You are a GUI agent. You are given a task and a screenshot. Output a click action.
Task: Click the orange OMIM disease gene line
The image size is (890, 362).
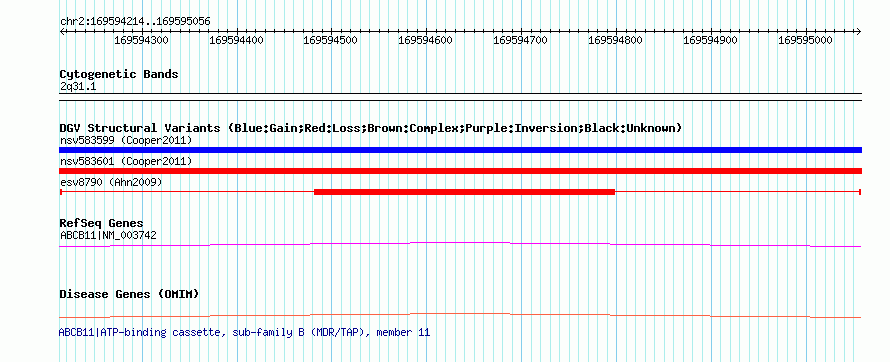(460, 315)
